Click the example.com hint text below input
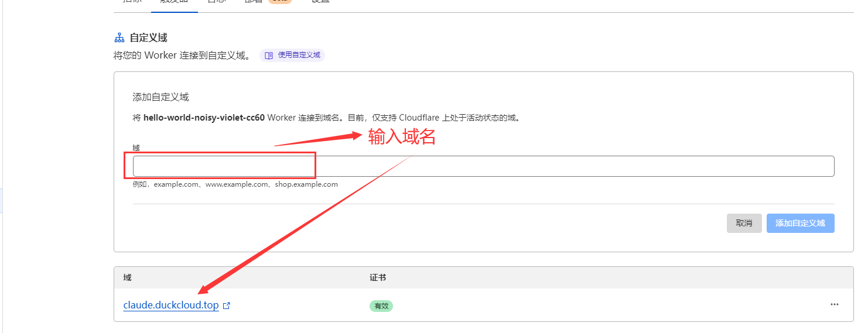Image resolution: width=868 pixels, height=333 pixels. [235, 184]
